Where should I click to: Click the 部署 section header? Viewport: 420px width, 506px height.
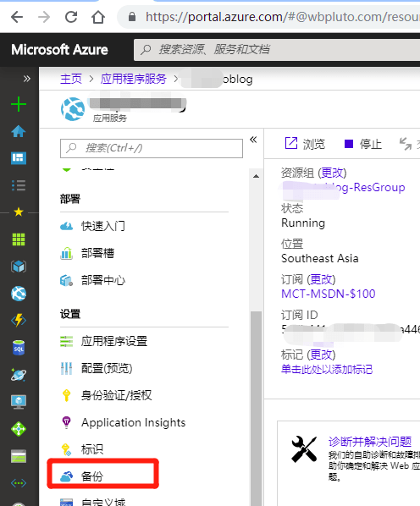pos(70,199)
